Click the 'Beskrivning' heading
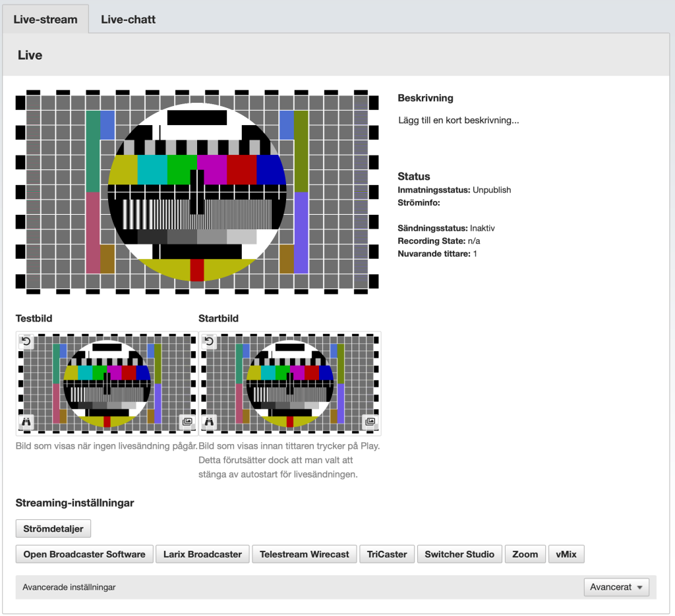 click(425, 98)
